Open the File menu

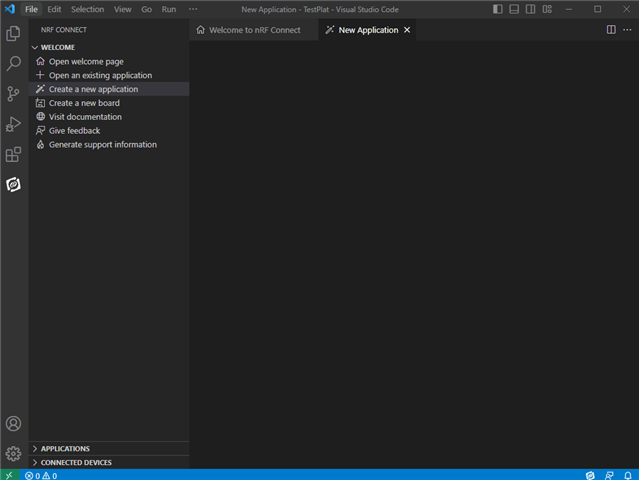[31, 9]
